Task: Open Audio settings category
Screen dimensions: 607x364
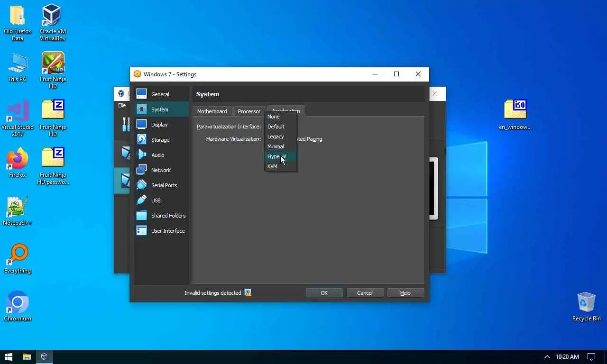Action: coord(161,155)
